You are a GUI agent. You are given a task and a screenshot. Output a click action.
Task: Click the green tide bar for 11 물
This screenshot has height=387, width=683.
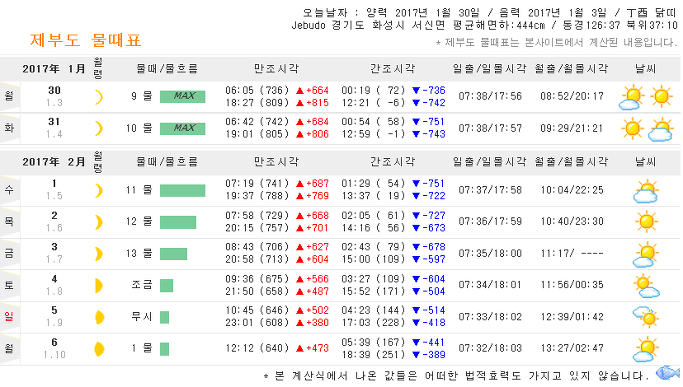[x=183, y=190]
